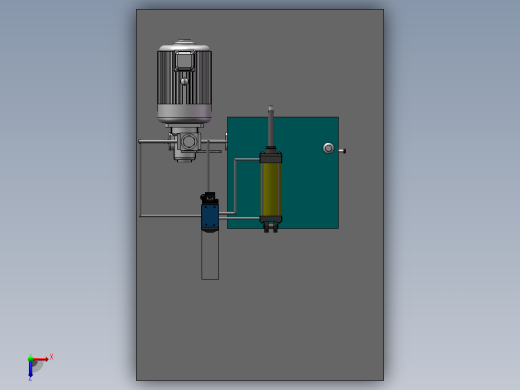Select the piston rod above the cylinder
The width and height of the screenshot is (520, 390).
tap(271, 126)
